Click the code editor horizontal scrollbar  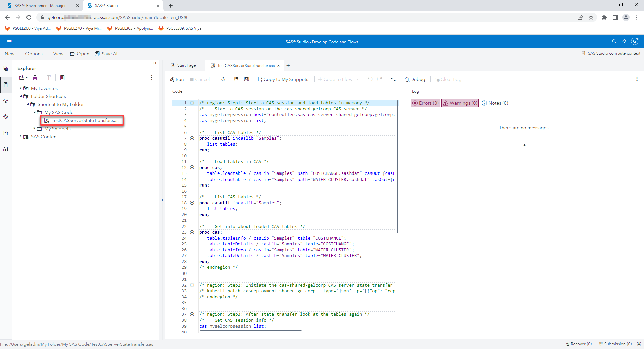click(251, 331)
